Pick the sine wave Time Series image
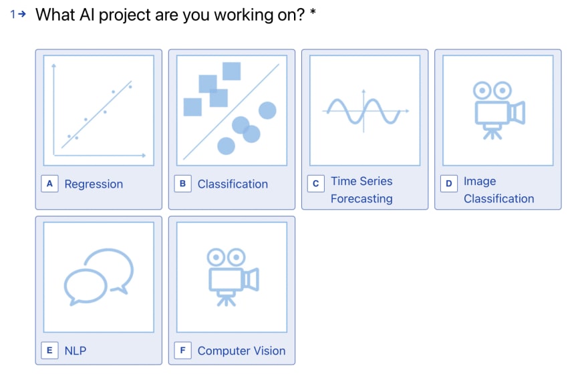Image resolution: width=588 pixels, height=376 pixels. 365,111
